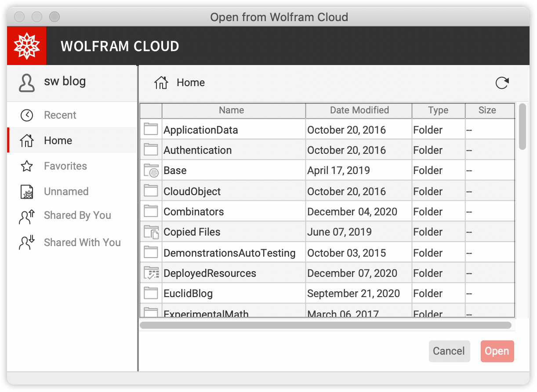Click the Size cell in Base row
The image size is (537, 392).
pyautogui.click(x=490, y=171)
